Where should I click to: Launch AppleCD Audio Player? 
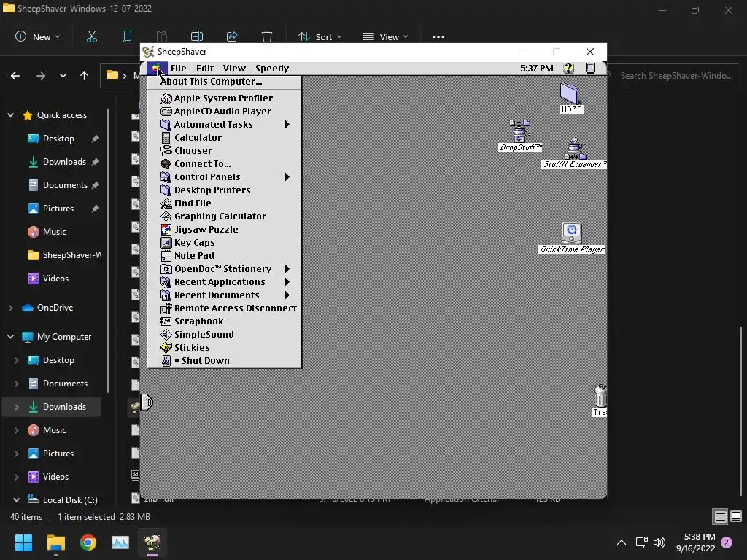pos(224,111)
